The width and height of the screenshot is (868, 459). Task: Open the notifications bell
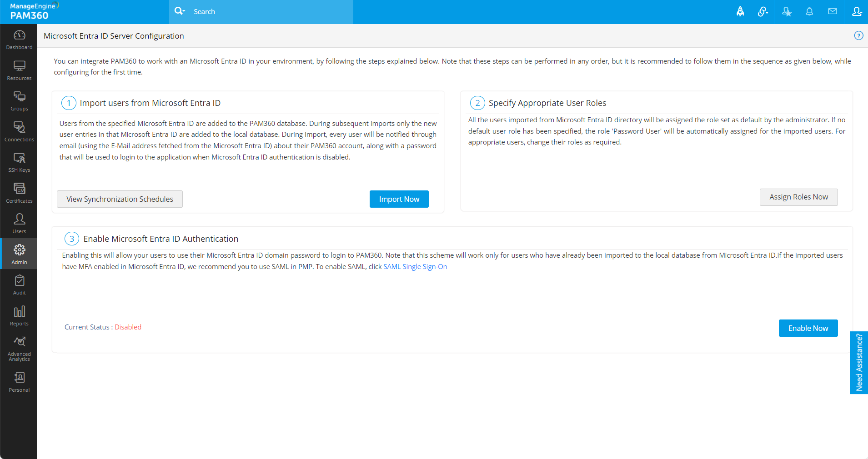[x=809, y=12]
